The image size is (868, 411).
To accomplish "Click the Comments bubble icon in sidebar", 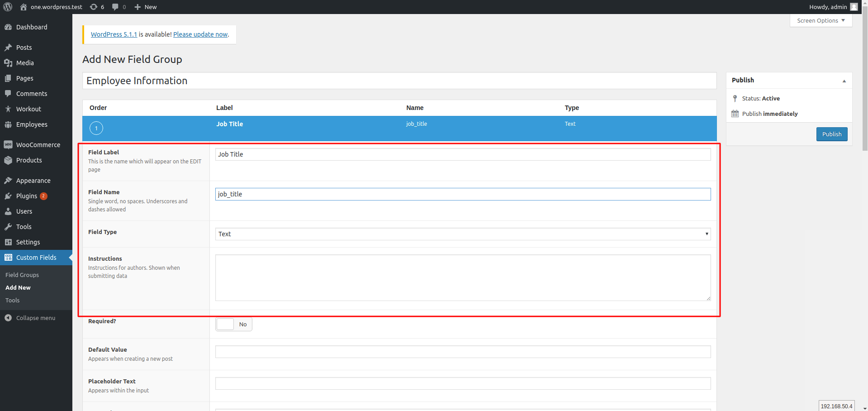I will point(8,94).
